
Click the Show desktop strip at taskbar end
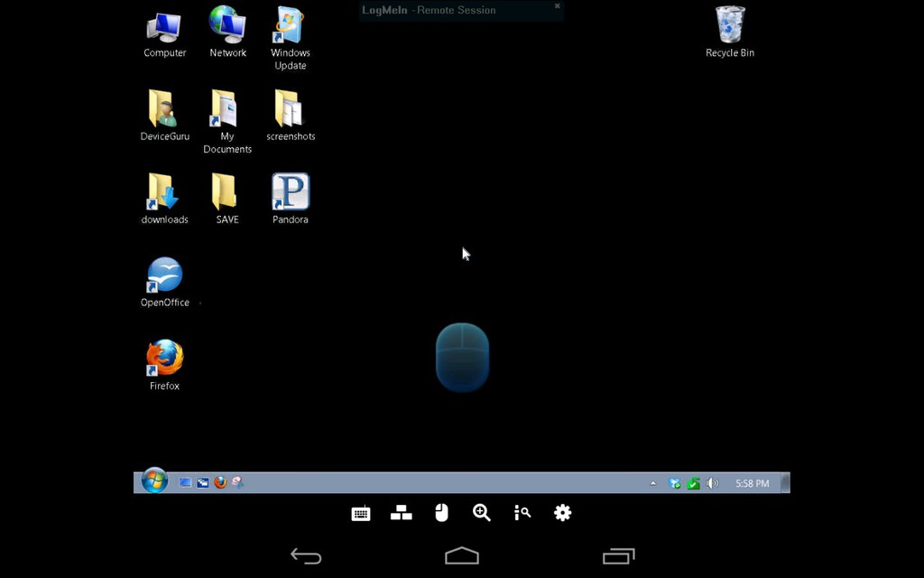pyautogui.click(x=786, y=482)
